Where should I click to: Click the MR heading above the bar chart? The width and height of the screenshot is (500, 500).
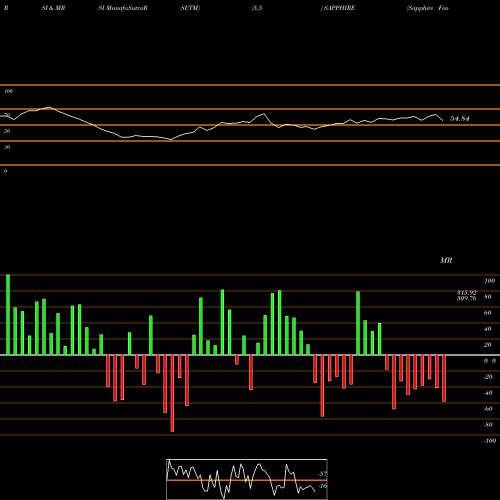tap(446, 260)
